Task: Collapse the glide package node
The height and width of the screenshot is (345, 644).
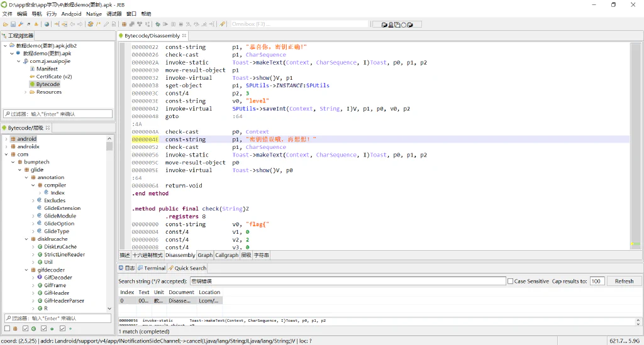Action: [x=19, y=170]
